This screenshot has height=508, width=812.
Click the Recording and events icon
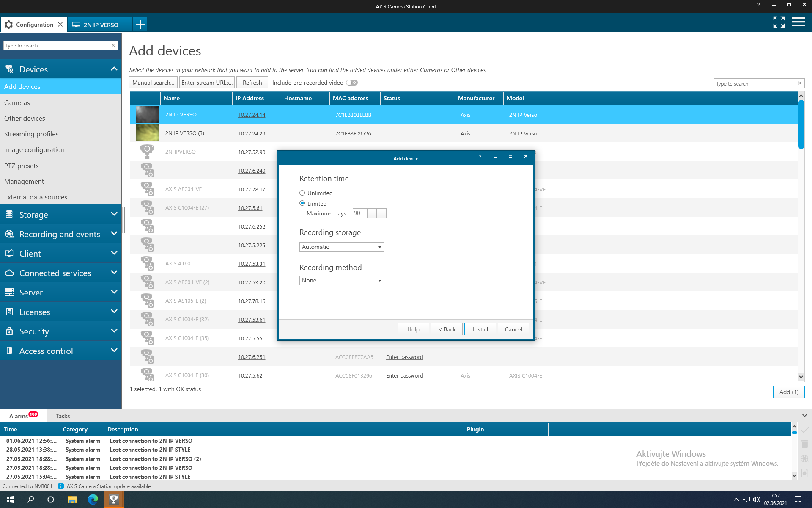[x=9, y=234]
